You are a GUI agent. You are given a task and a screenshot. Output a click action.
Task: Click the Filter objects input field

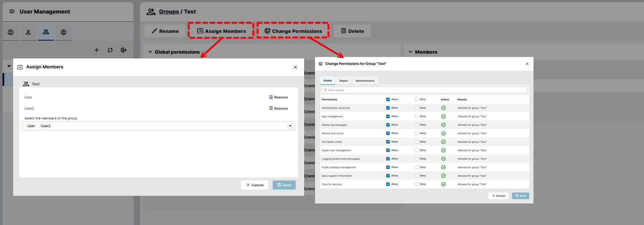(424, 90)
